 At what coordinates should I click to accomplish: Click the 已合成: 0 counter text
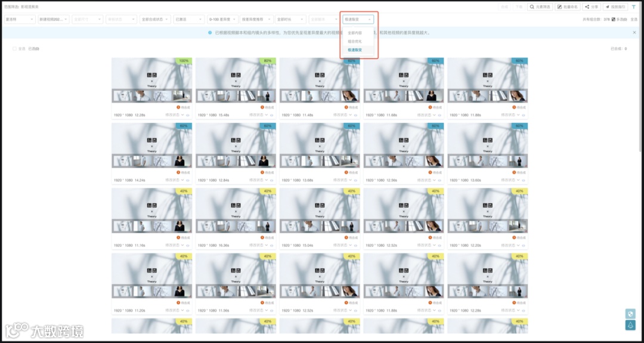(x=618, y=49)
